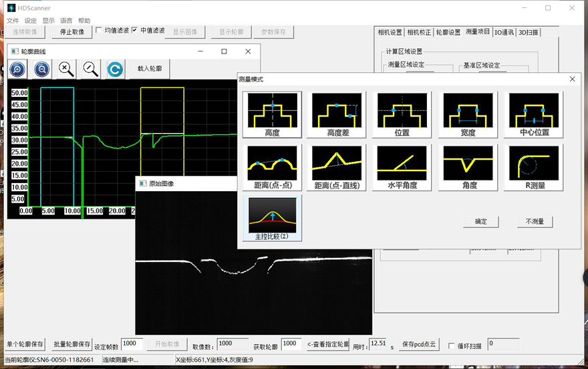Click the 参数保存 save parameters button
The image size is (588, 369).
point(273,32)
